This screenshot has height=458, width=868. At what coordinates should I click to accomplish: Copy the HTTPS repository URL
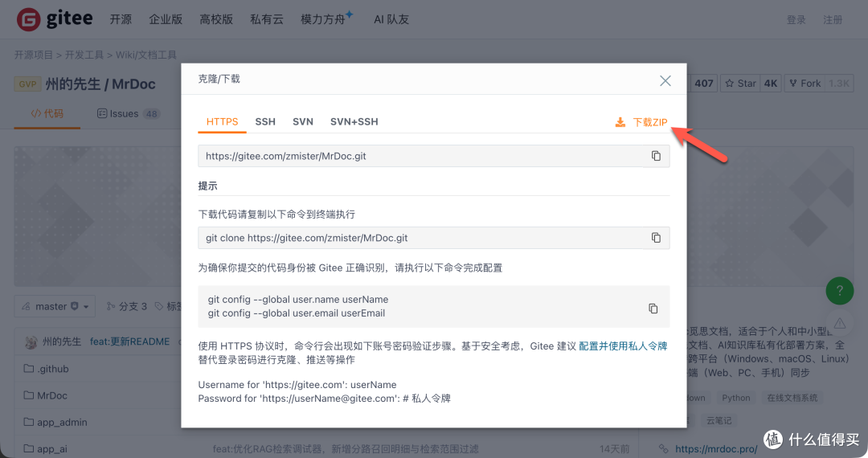coord(656,156)
